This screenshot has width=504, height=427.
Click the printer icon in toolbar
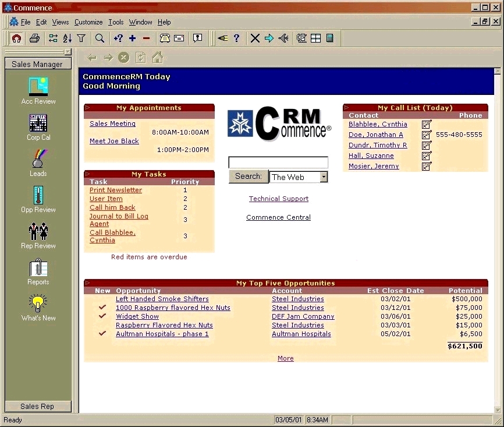35,38
